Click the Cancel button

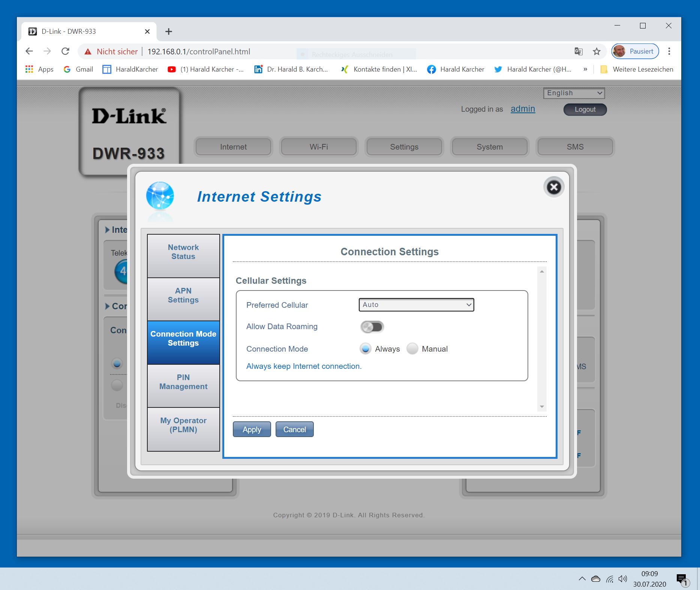[294, 430]
